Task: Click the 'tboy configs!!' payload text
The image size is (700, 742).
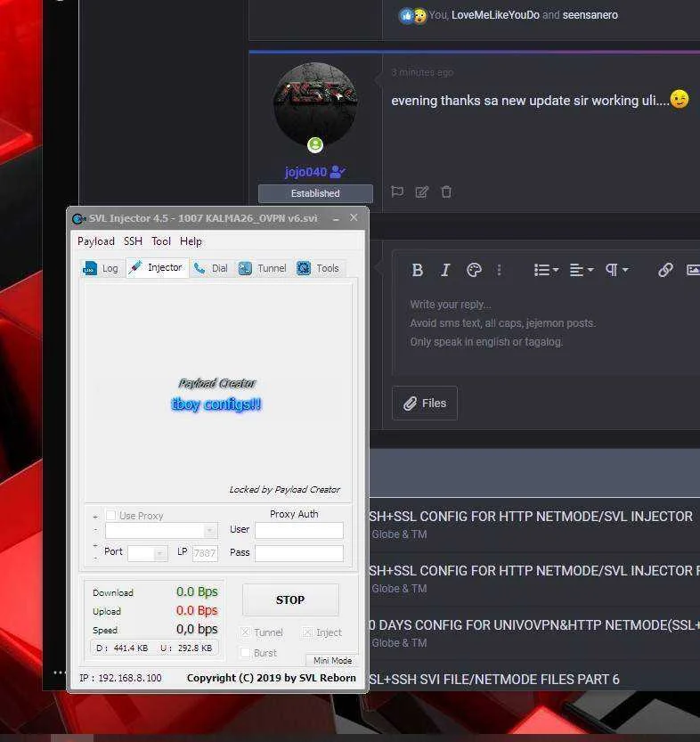Action: click(216, 404)
